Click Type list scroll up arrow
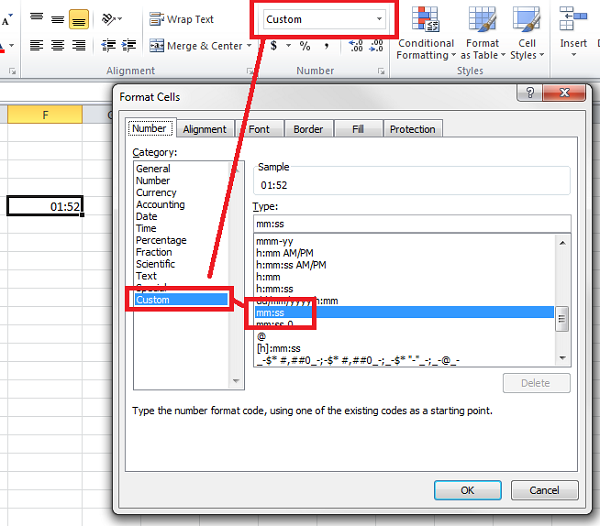 click(562, 243)
